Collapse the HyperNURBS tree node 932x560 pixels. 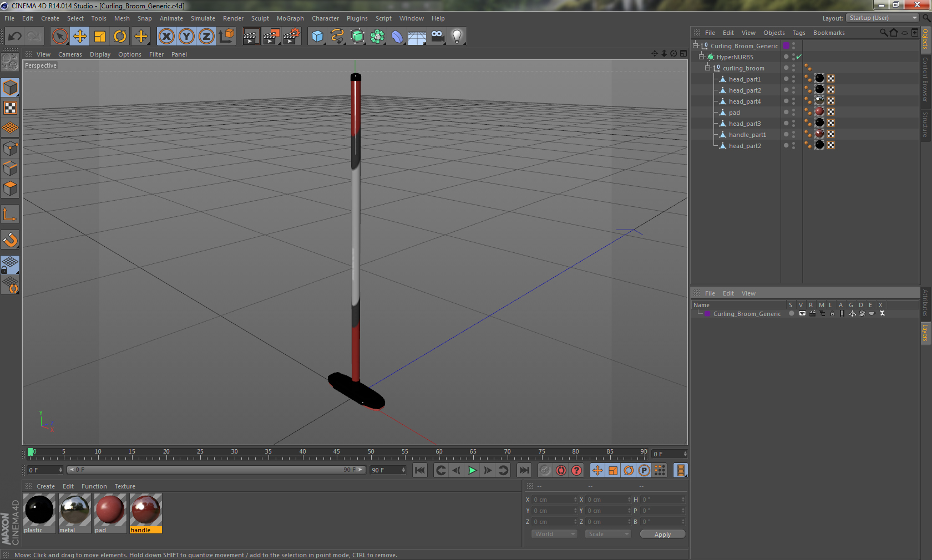(x=701, y=57)
